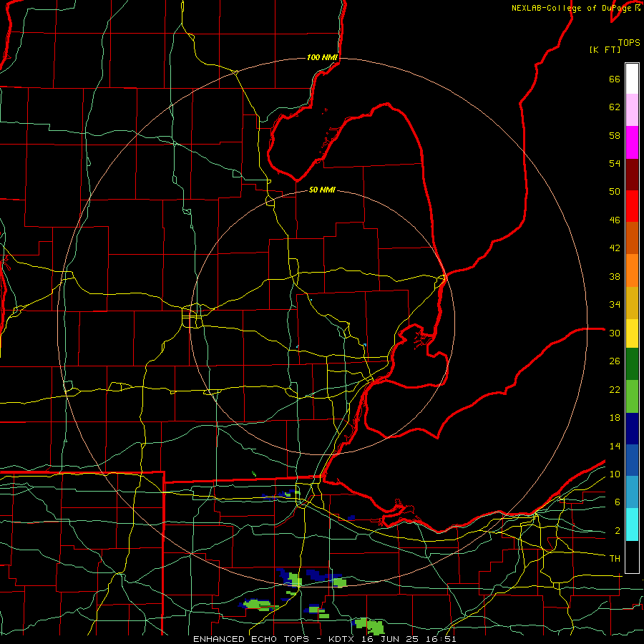Click the legend value 46

point(615,220)
